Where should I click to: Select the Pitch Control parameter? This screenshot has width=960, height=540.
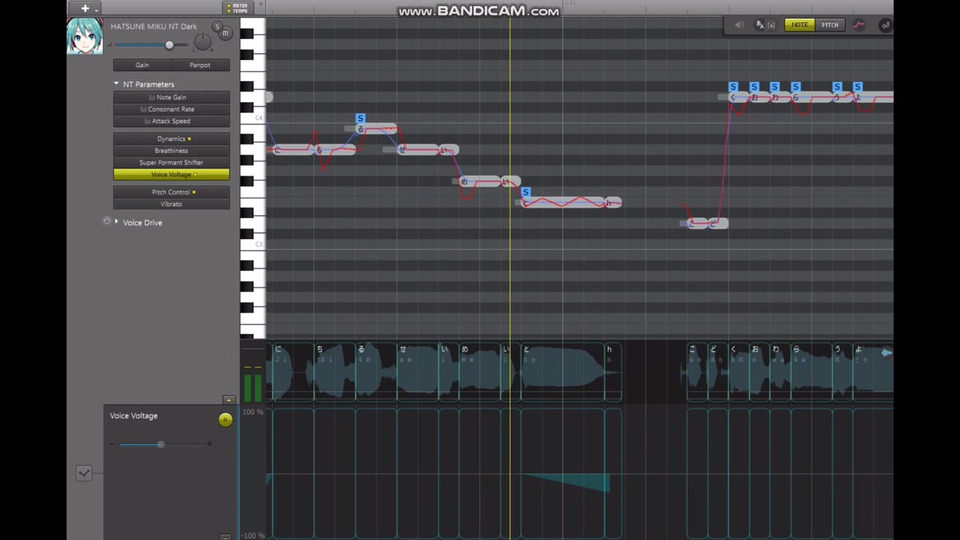click(x=171, y=192)
